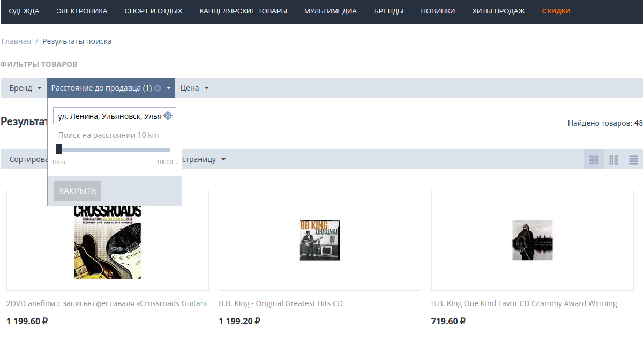644x341 pixels.
Task: Click the seller address input field
Action: [109, 116]
